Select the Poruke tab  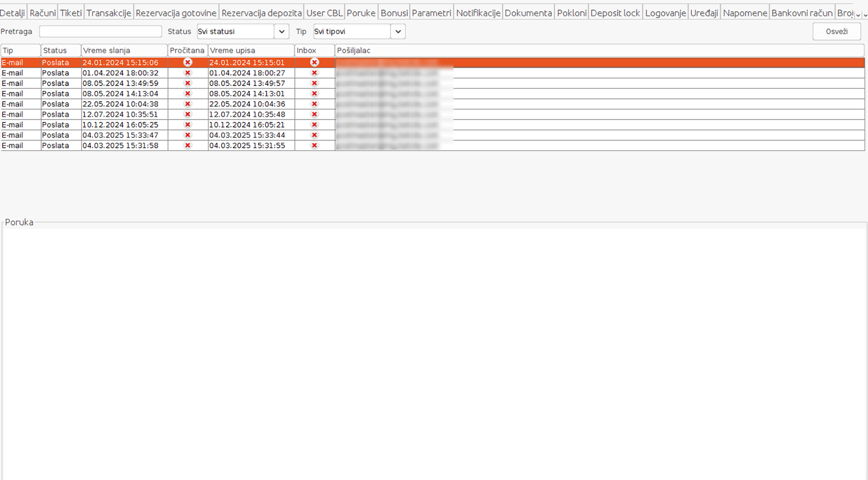coord(361,13)
